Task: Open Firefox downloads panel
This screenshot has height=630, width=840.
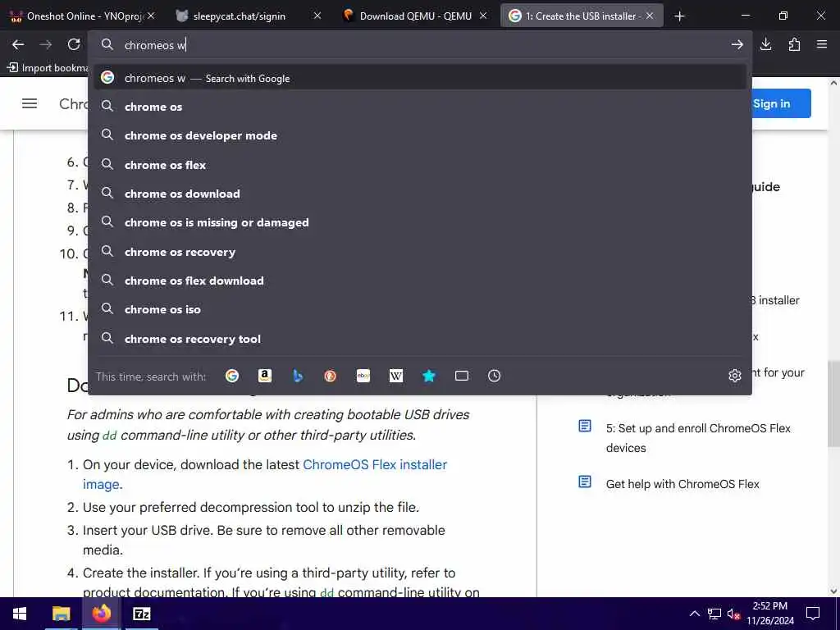Action: click(x=766, y=45)
